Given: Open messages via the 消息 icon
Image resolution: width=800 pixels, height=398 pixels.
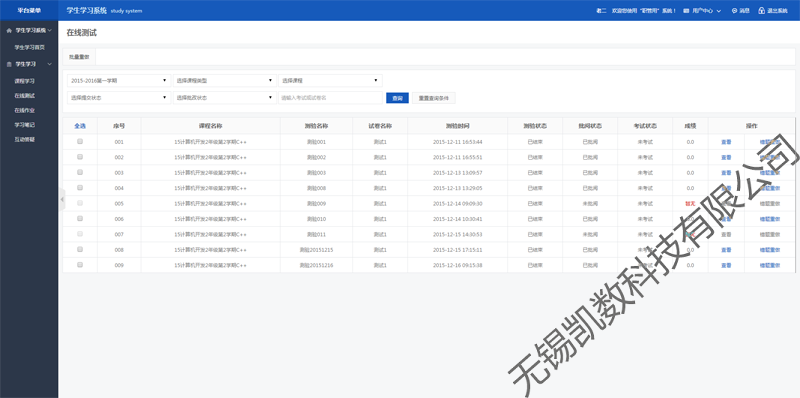Looking at the screenshot, I should (x=734, y=11).
